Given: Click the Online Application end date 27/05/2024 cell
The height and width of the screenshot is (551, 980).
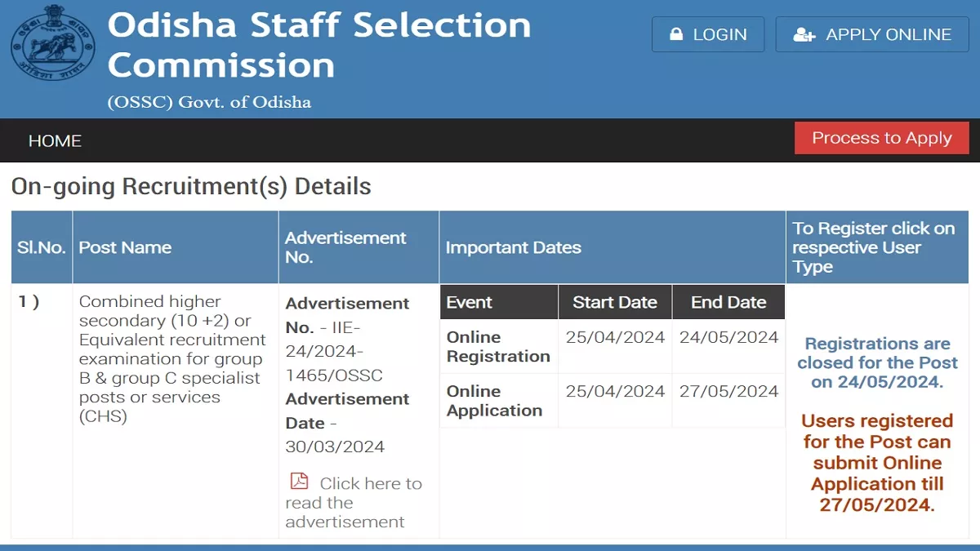Looking at the screenshot, I should (x=728, y=392).
